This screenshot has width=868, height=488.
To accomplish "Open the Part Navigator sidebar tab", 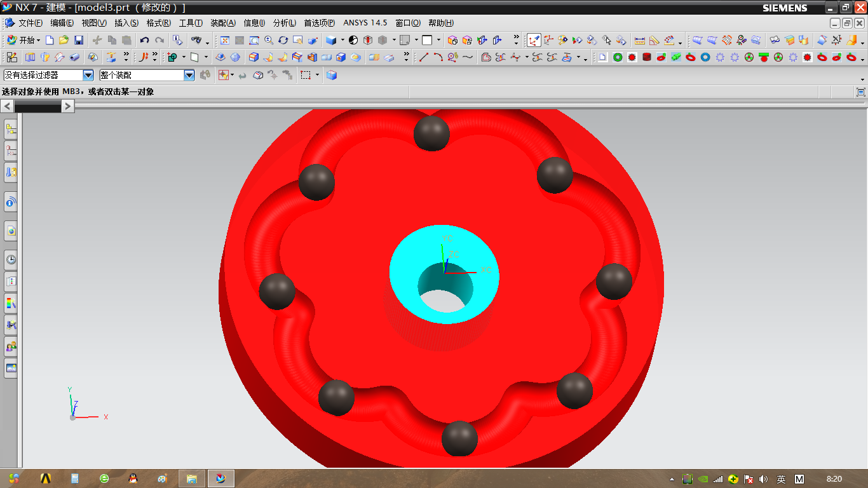I will [x=11, y=151].
